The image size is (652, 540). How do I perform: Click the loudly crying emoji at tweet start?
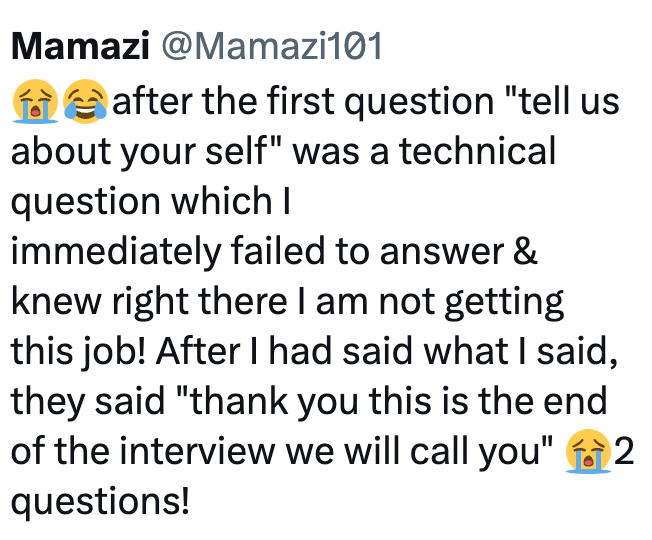pyautogui.click(x=34, y=101)
